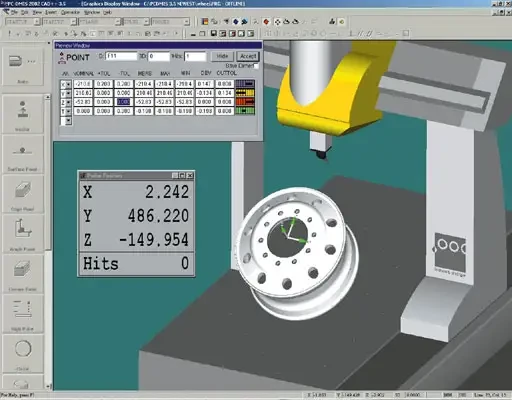The height and width of the screenshot is (400, 512).
Task: Click the black floppy disk toolbar icon
Action: pyautogui.click(x=214, y=33)
